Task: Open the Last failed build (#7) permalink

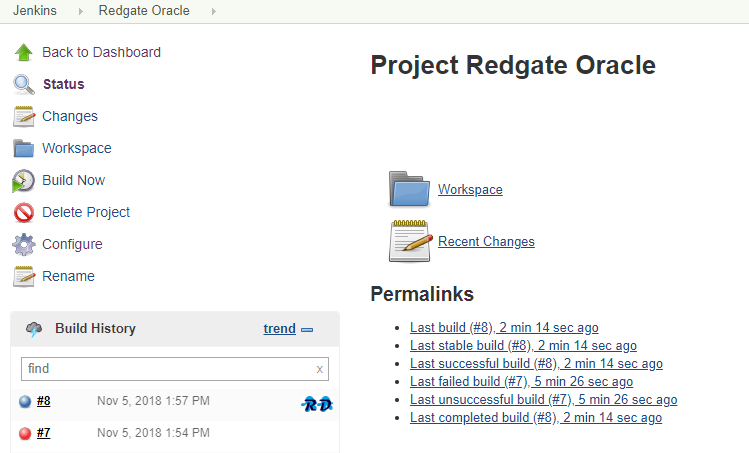Action: (x=521, y=381)
